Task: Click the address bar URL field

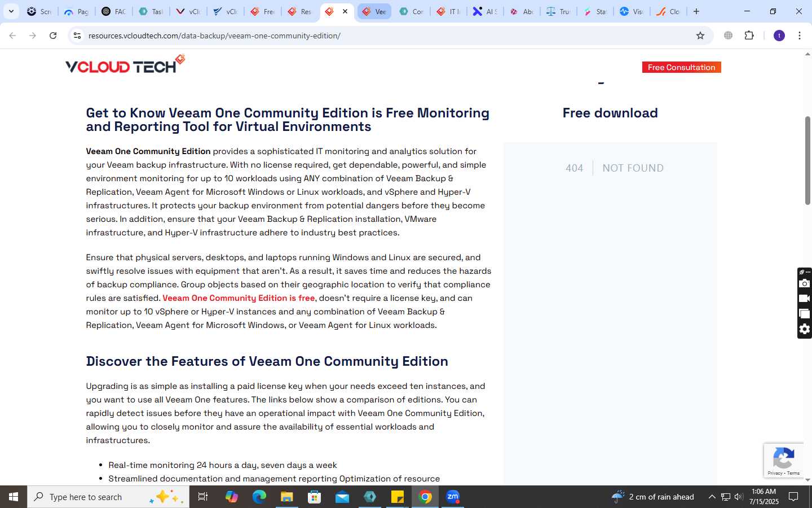Action: (x=389, y=36)
